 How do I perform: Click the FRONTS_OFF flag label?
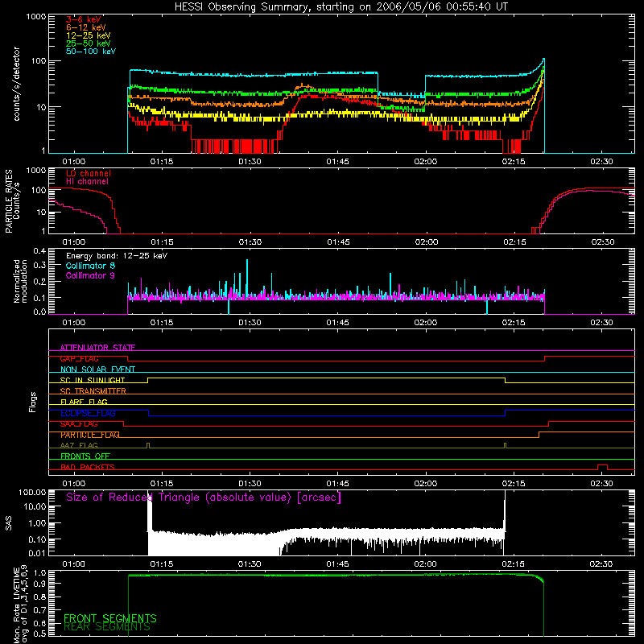[85, 456]
